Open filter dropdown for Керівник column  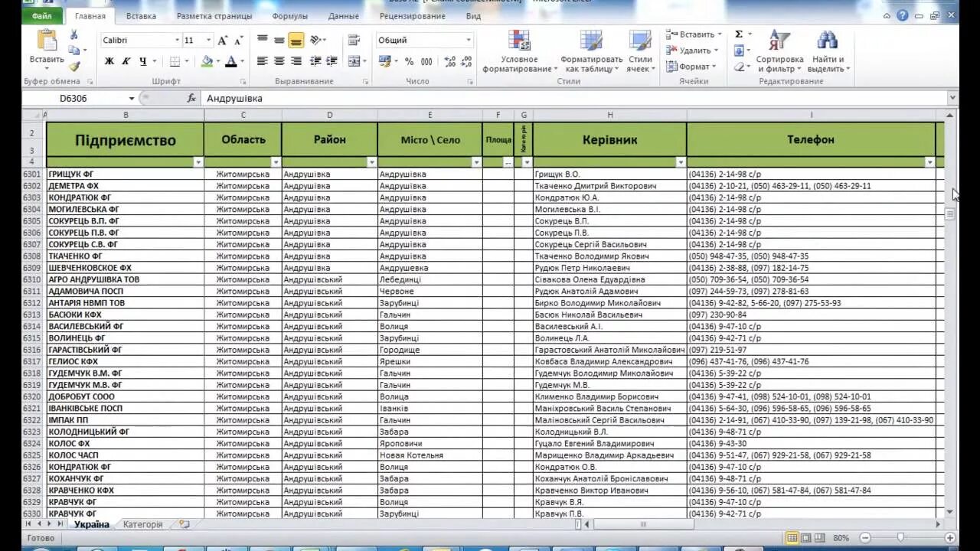[681, 162]
